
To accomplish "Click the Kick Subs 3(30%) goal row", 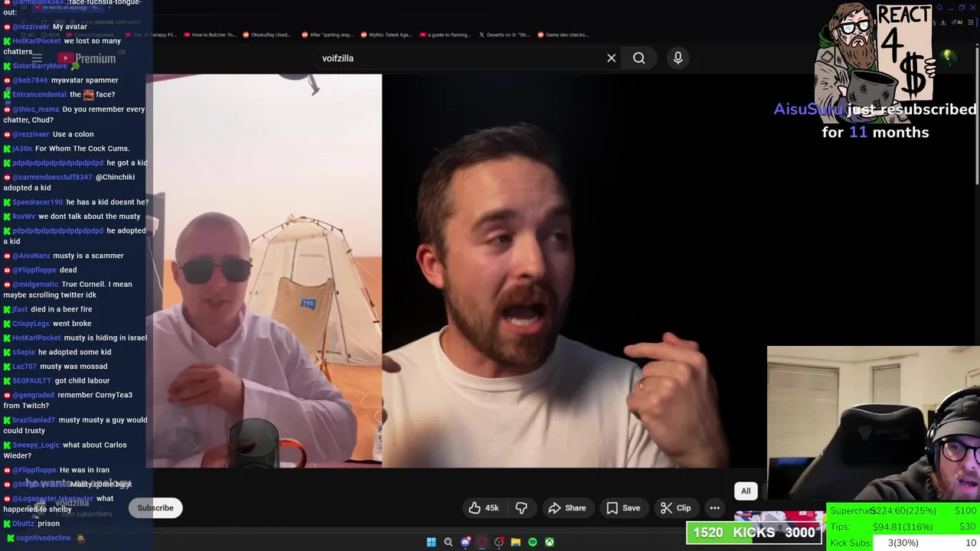I will 903,543.
